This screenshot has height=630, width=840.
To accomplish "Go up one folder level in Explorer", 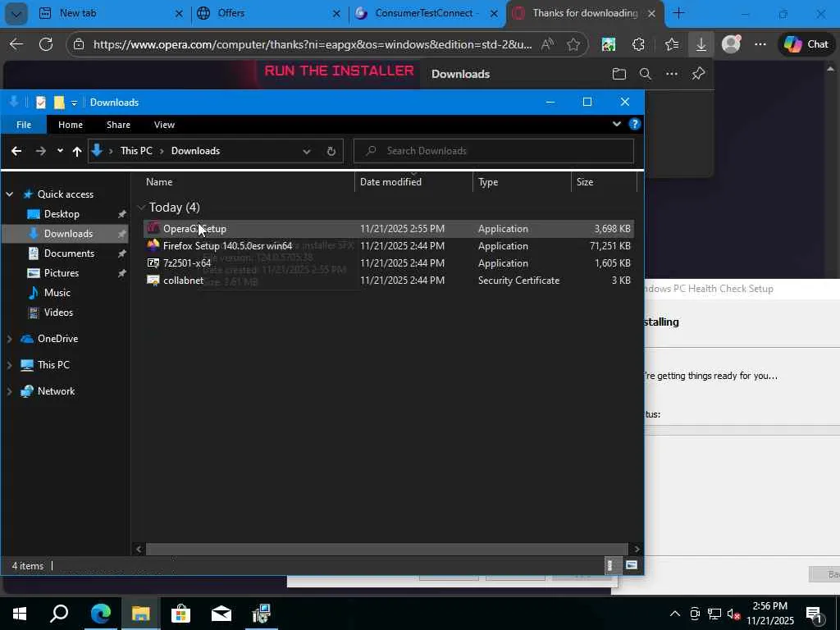I will click(77, 151).
